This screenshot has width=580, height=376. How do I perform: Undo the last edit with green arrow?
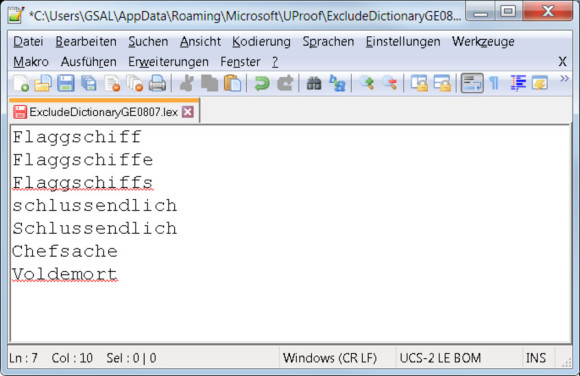(262, 83)
